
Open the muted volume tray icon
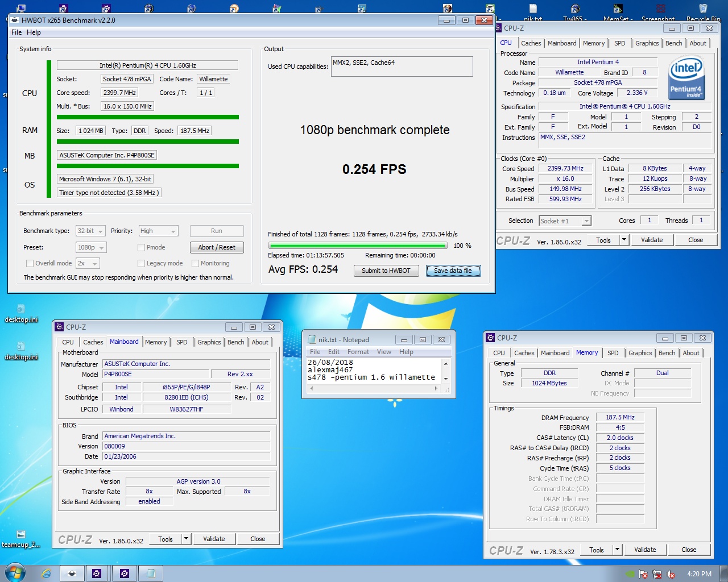[671, 574]
